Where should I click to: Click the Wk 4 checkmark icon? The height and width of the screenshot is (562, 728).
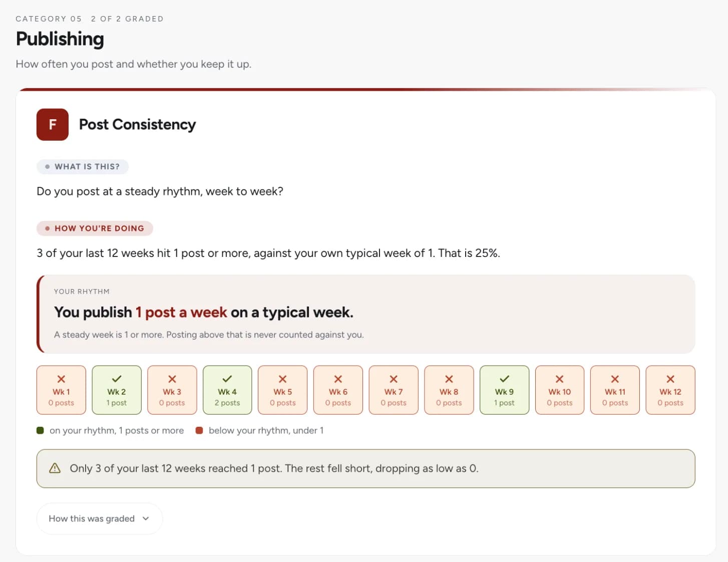[227, 379]
